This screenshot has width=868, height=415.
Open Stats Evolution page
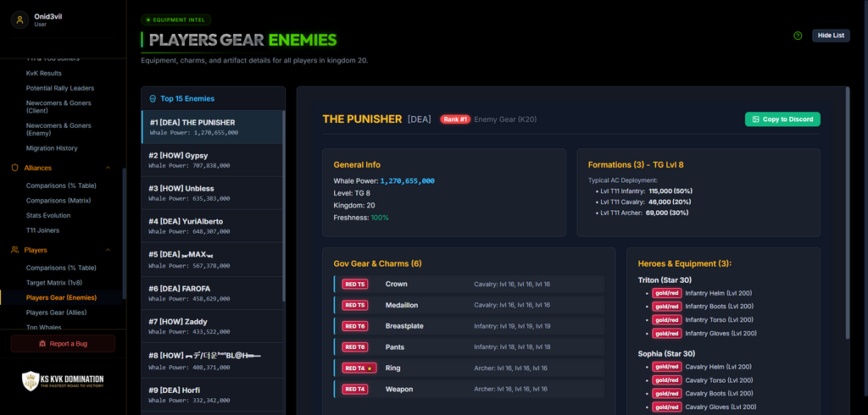pos(48,215)
